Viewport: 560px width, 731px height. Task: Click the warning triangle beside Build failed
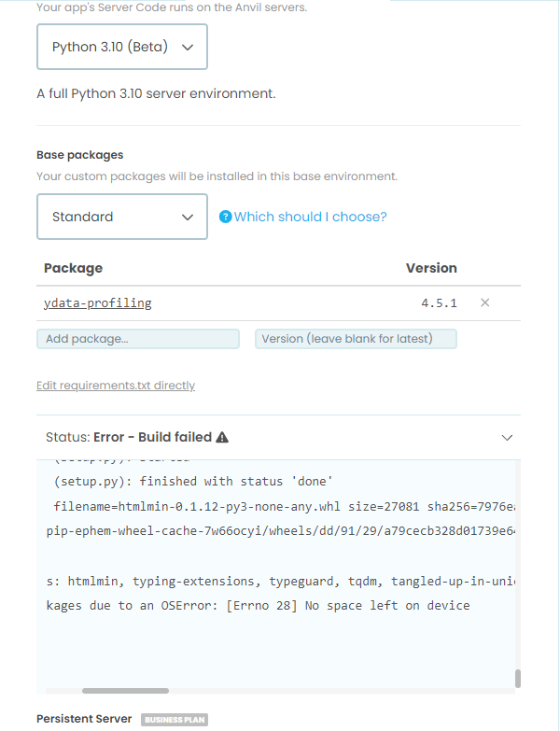222,437
